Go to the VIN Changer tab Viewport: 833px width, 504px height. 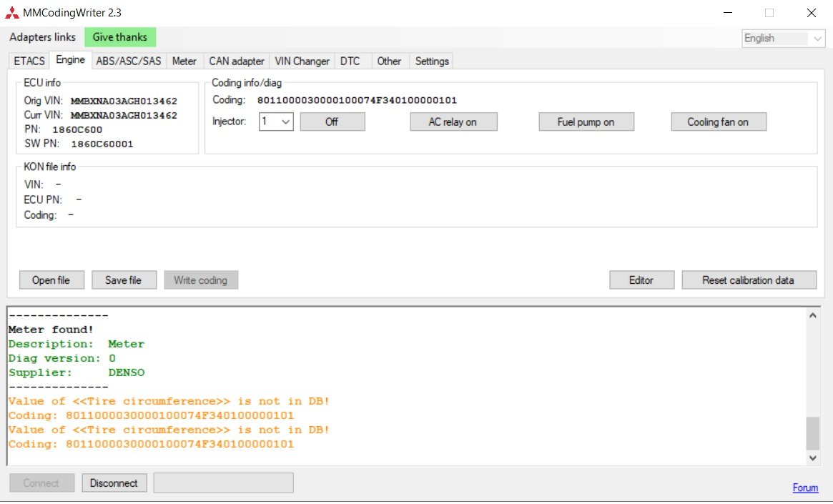coord(302,61)
